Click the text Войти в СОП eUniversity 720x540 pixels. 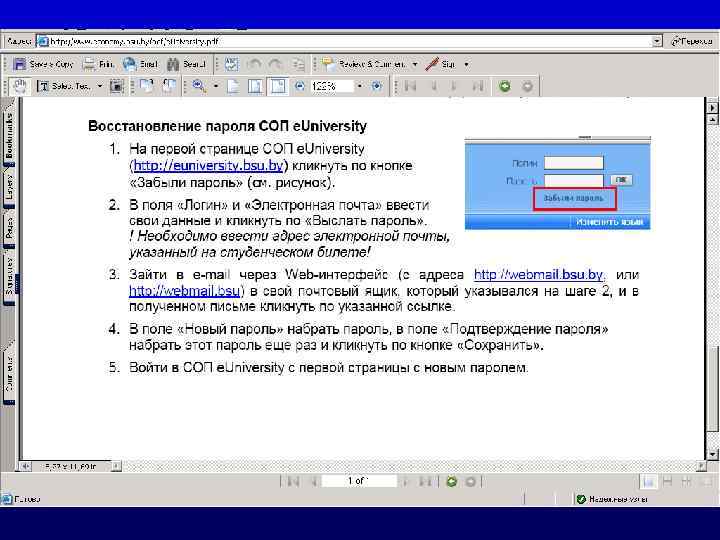click(x=207, y=367)
